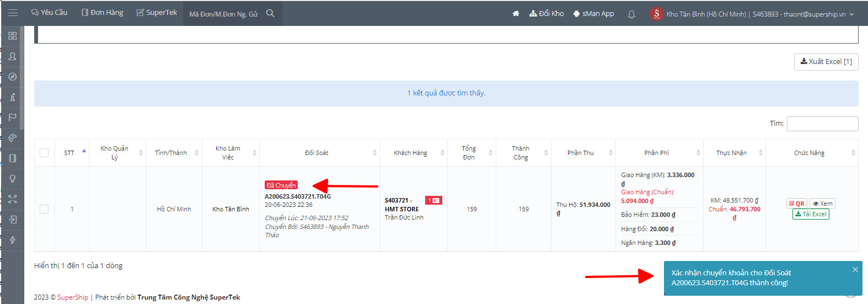Click the lightning bolt sidebar icon
868x304 pixels.
13,240
